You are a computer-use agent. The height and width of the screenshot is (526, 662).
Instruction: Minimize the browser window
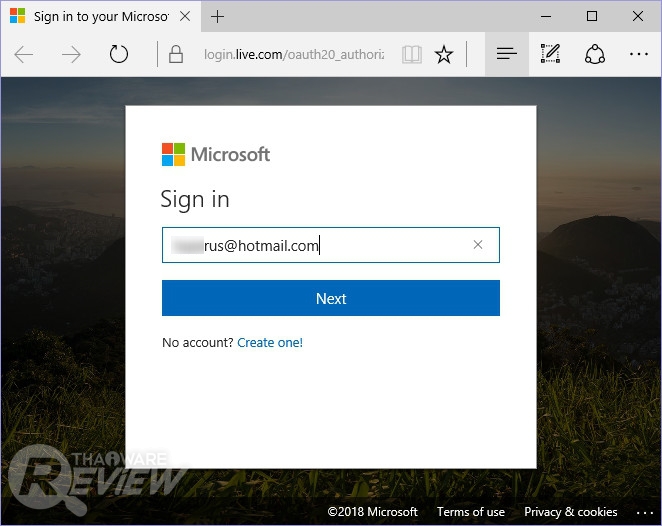click(546, 16)
